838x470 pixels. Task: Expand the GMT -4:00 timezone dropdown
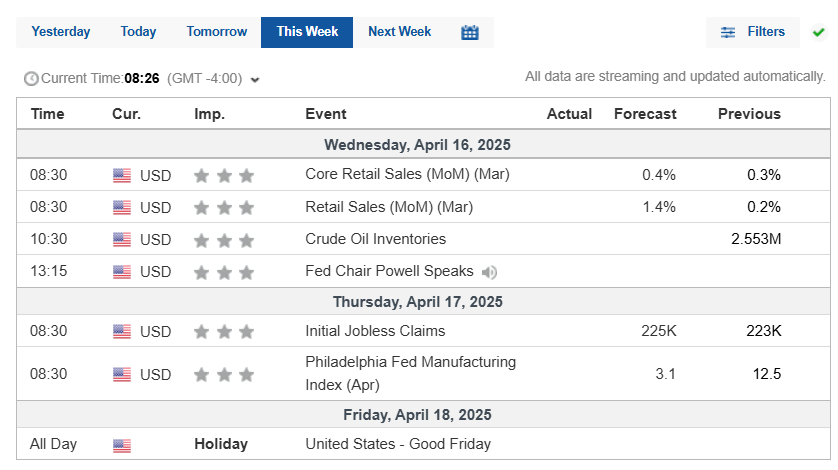coord(255,79)
